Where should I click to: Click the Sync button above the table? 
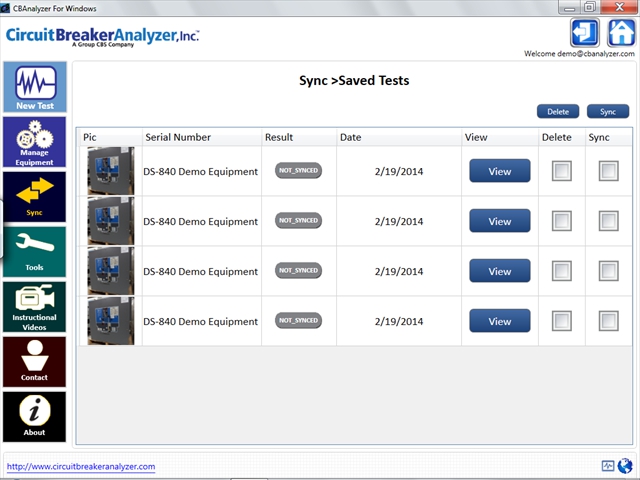pos(608,111)
